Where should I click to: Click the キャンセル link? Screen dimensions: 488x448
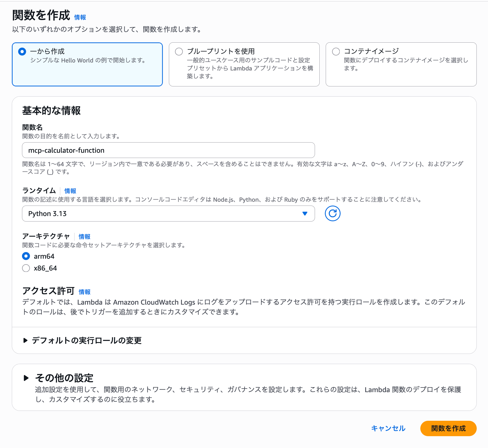click(x=388, y=428)
